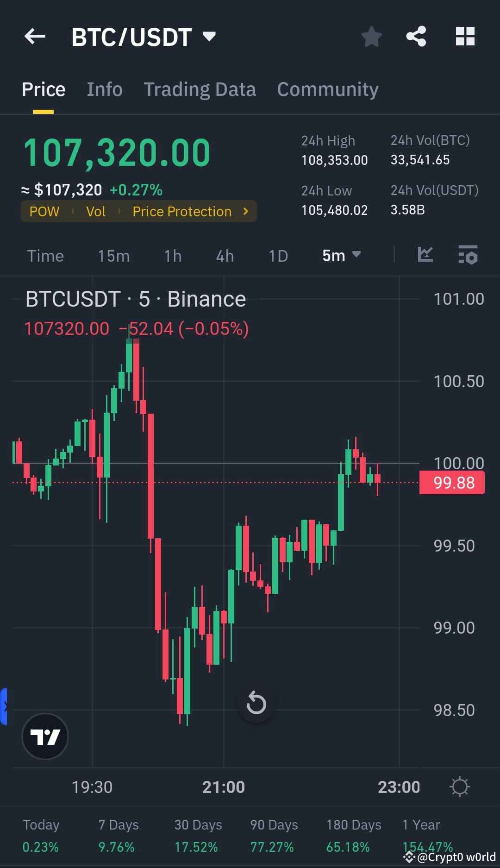Toggle the theme sun icon near timeline
This screenshot has width=500, height=868.
459,786
